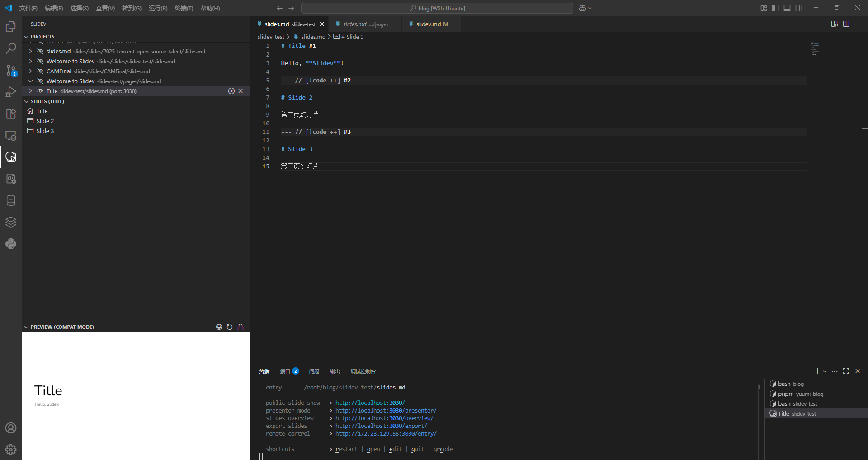Open the Search view in activity bar
This screenshot has height=460, width=868.
[11, 48]
